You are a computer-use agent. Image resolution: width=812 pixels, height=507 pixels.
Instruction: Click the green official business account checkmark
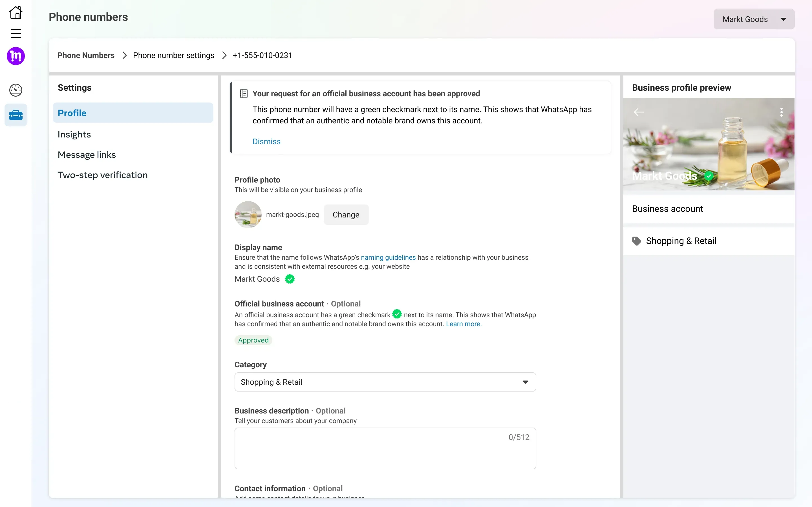[x=396, y=314]
